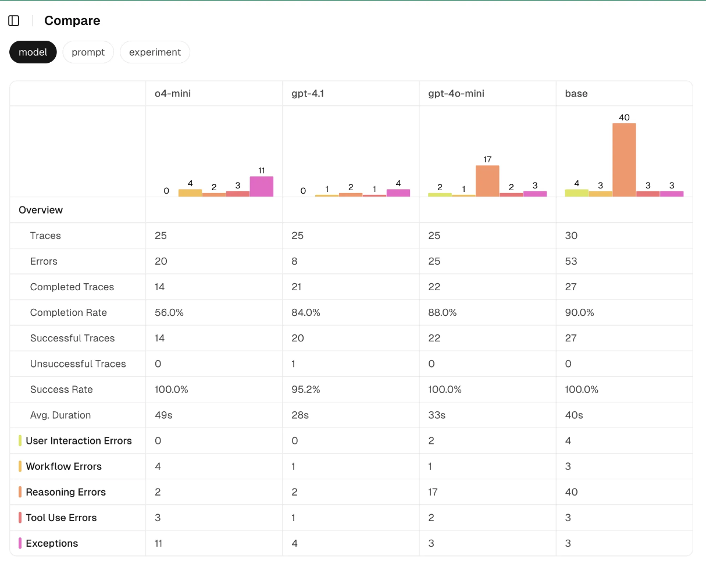Screen dimensions: 706x588
Task: Click the base chart bar labeled 40
Action: pos(624,160)
